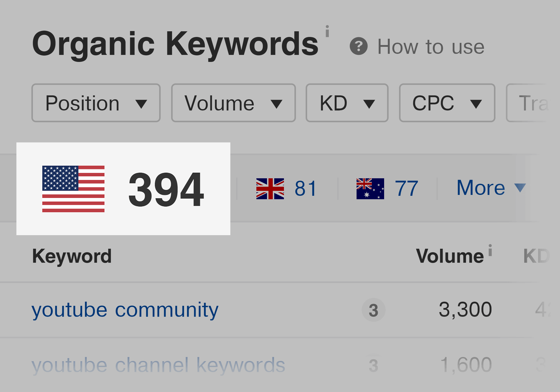Click the info icon next to Organic Keywords
The image size is (560, 392).
pos(327,31)
